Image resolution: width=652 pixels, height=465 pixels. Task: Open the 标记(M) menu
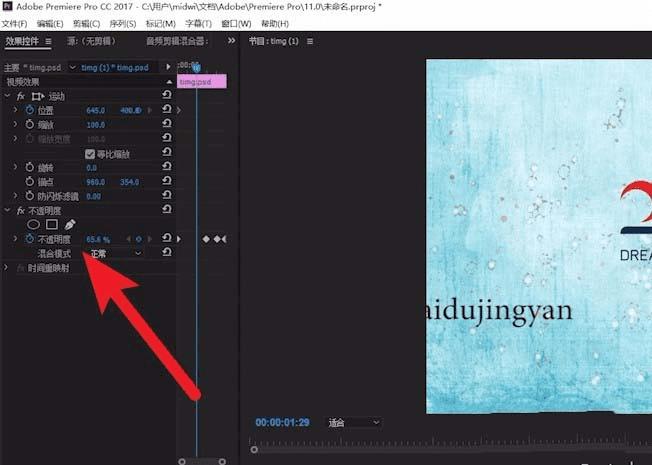(161, 24)
